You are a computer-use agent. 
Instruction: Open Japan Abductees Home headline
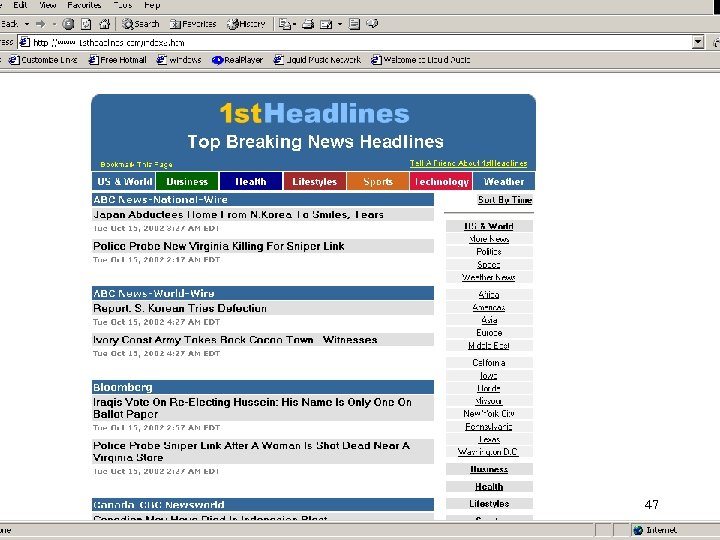click(238, 214)
